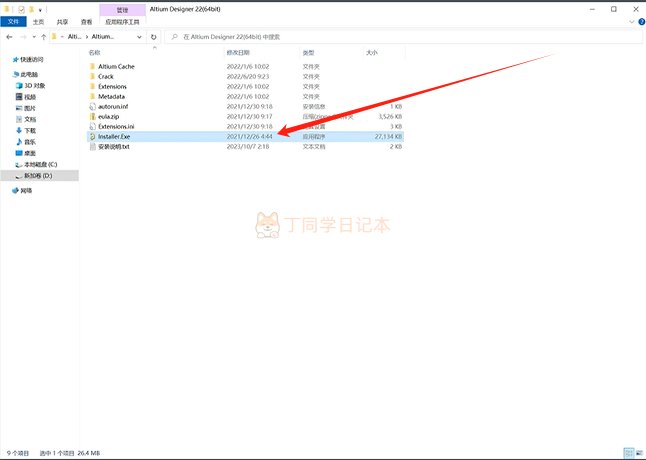Click the back navigation arrow
The width and height of the screenshot is (646, 460).
(9, 37)
